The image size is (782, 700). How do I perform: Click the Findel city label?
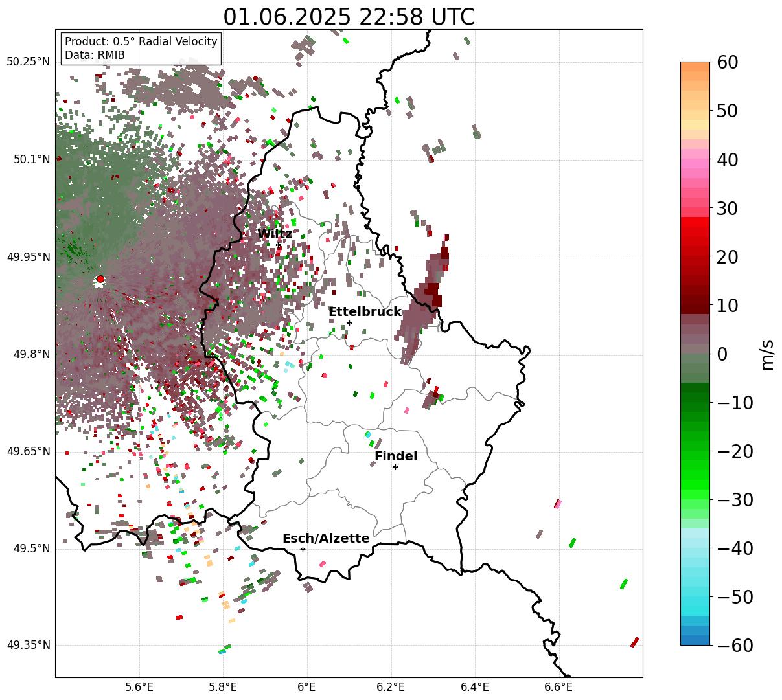(396, 456)
